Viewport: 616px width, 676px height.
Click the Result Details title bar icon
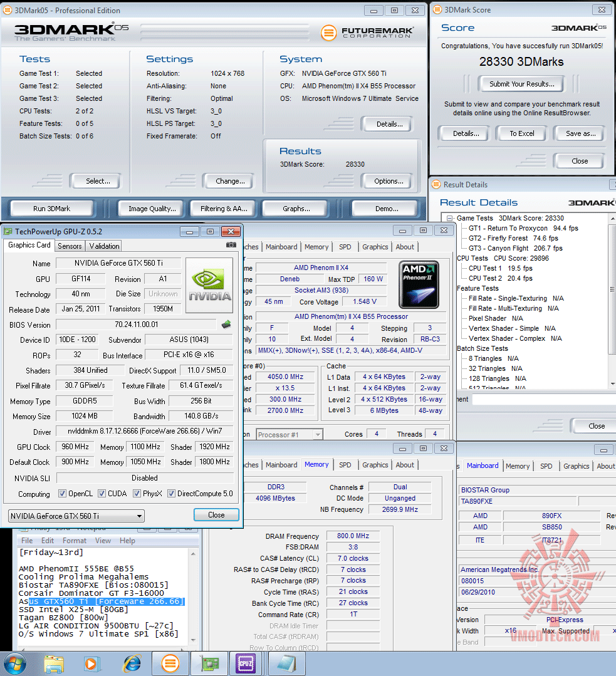436,185
